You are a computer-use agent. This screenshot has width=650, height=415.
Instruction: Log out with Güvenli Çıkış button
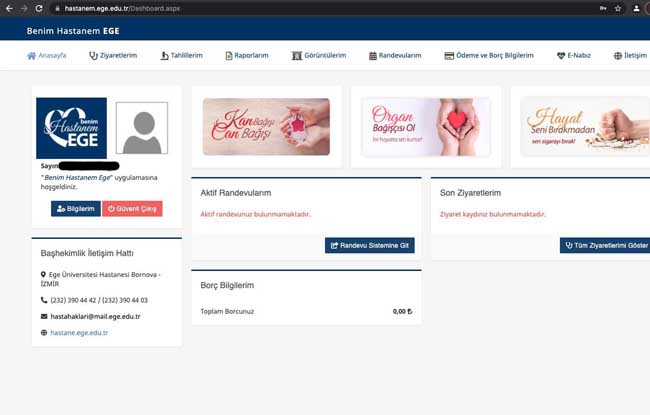coord(132,209)
